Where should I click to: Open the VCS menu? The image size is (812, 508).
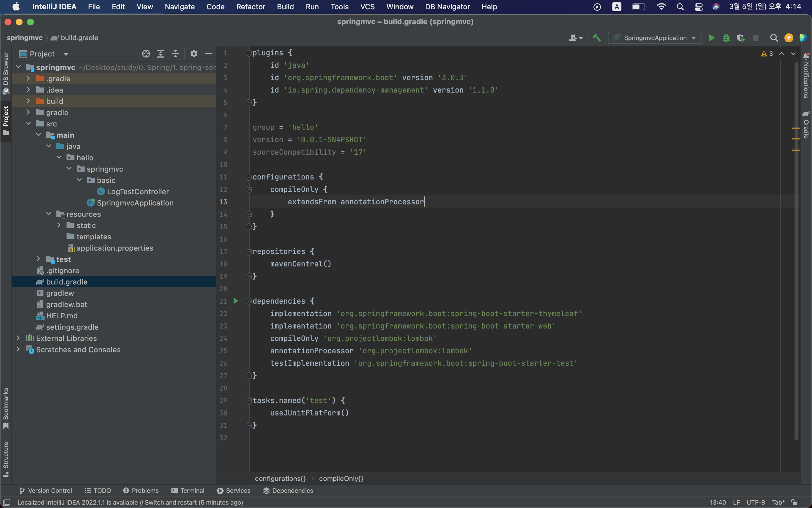(367, 7)
